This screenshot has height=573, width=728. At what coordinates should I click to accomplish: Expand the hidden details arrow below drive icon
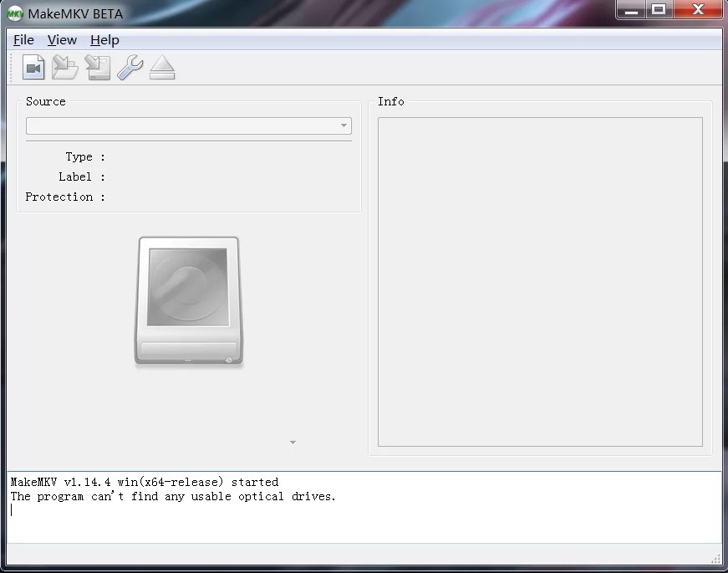[x=293, y=441]
